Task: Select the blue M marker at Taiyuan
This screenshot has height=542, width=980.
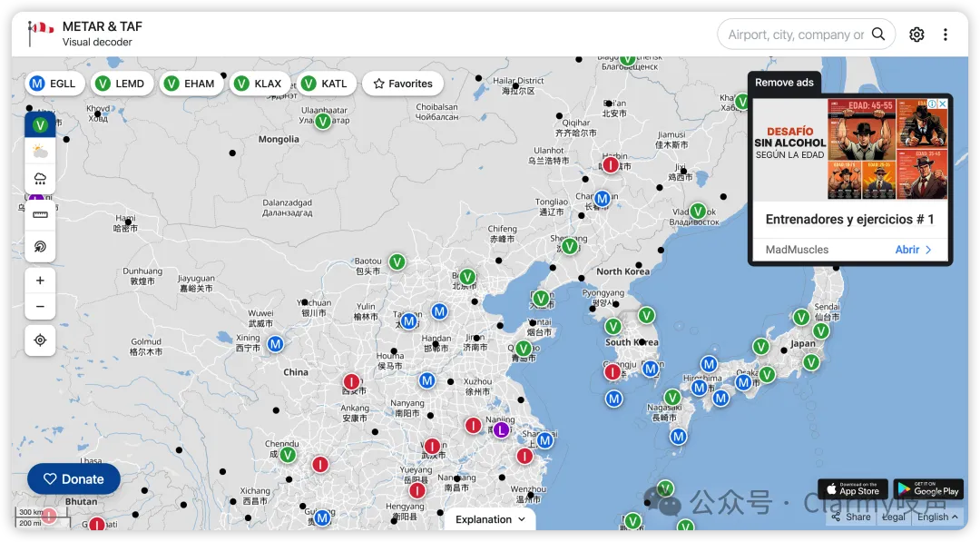Action: [x=408, y=321]
